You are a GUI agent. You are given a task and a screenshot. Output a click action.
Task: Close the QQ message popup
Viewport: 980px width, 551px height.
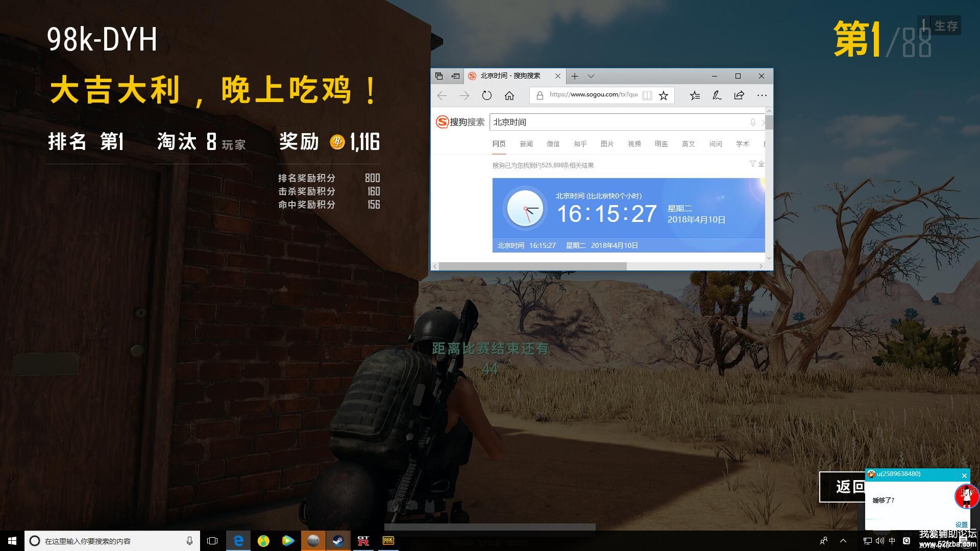[964, 475]
